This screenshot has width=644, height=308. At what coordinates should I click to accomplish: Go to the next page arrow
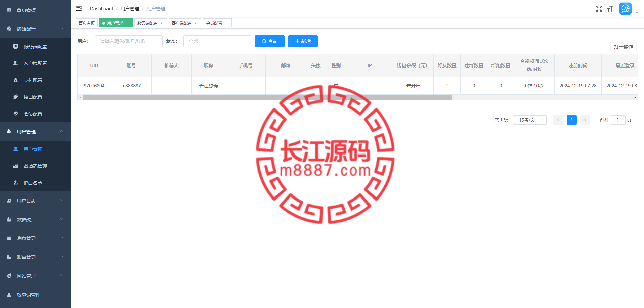point(585,120)
